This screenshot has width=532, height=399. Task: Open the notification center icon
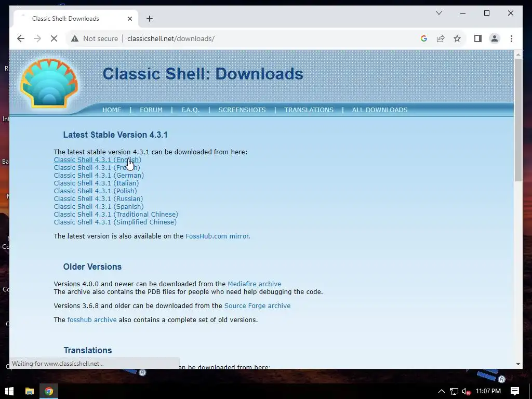coord(515,391)
